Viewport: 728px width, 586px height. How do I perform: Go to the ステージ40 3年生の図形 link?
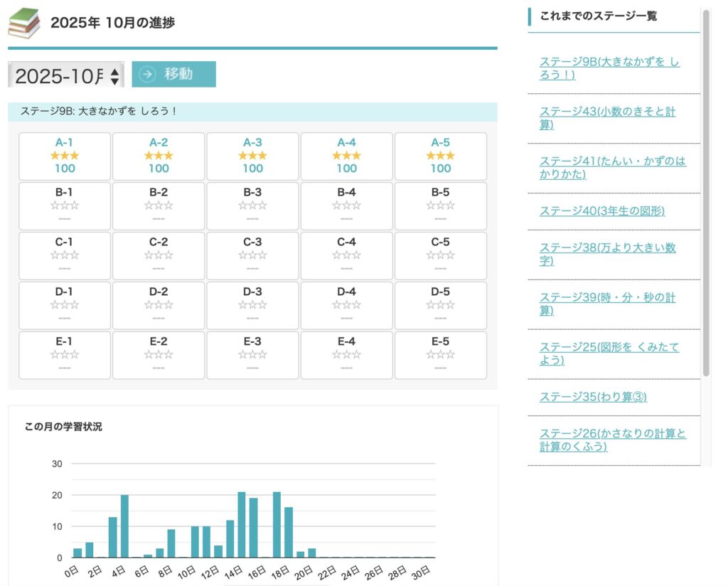coord(602,211)
